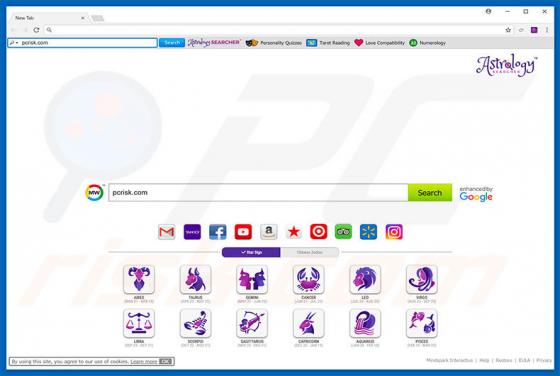Open the Gmail shortcut icon

pyautogui.click(x=166, y=232)
